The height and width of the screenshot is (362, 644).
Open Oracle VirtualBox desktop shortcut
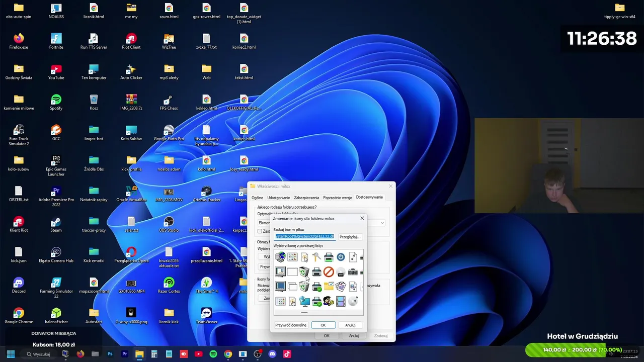point(131,194)
